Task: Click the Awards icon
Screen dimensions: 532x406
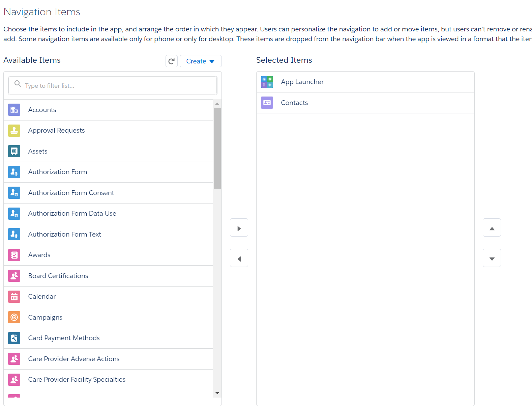Action: pos(14,255)
